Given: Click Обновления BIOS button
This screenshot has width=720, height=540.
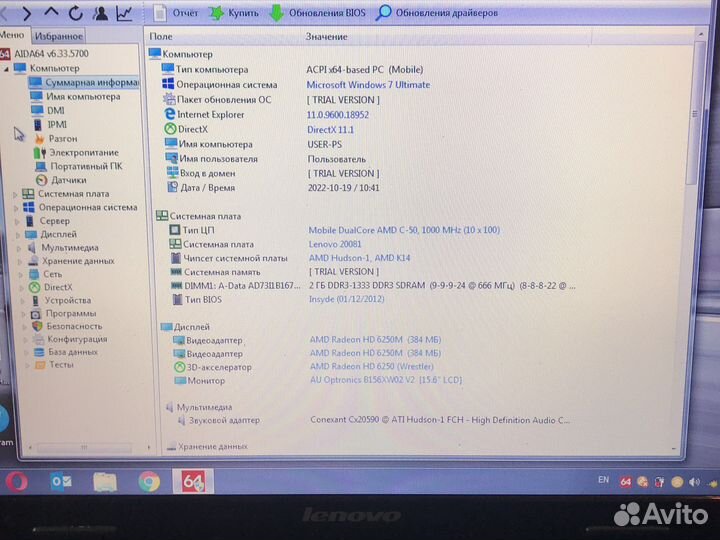Looking at the screenshot, I should point(317,13).
